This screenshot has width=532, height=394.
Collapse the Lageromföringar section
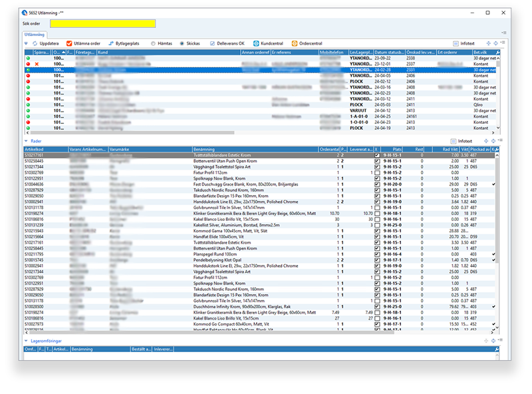pyautogui.click(x=26, y=341)
